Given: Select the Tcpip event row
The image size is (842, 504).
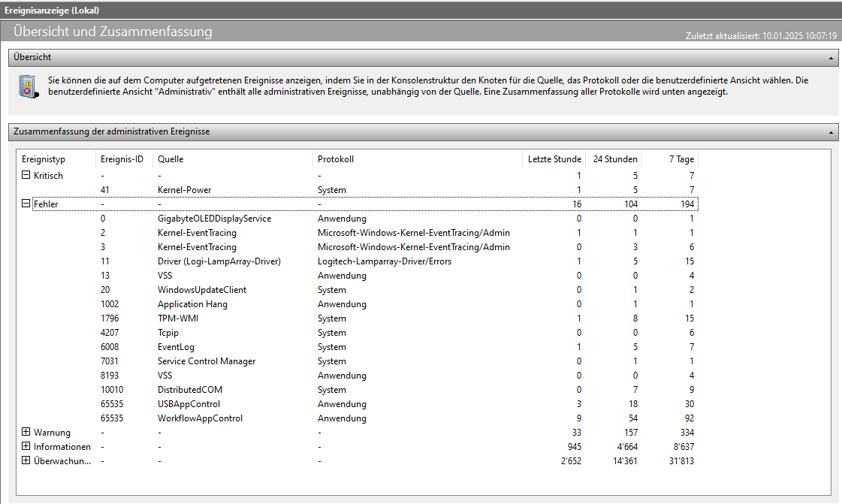Looking at the screenshot, I should pos(358,333).
